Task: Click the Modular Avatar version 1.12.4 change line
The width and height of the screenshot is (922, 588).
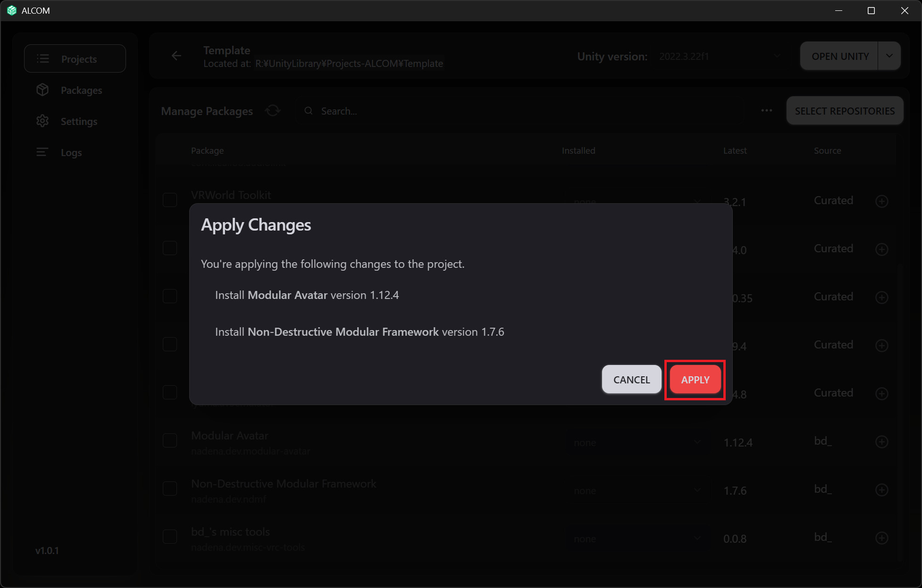Action: [307, 295]
